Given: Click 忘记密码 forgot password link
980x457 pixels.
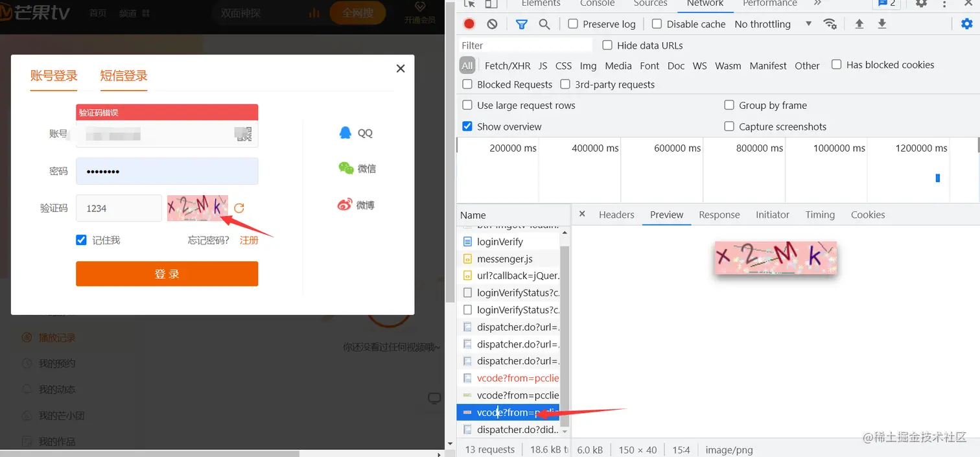Looking at the screenshot, I should (x=208, y=240).
